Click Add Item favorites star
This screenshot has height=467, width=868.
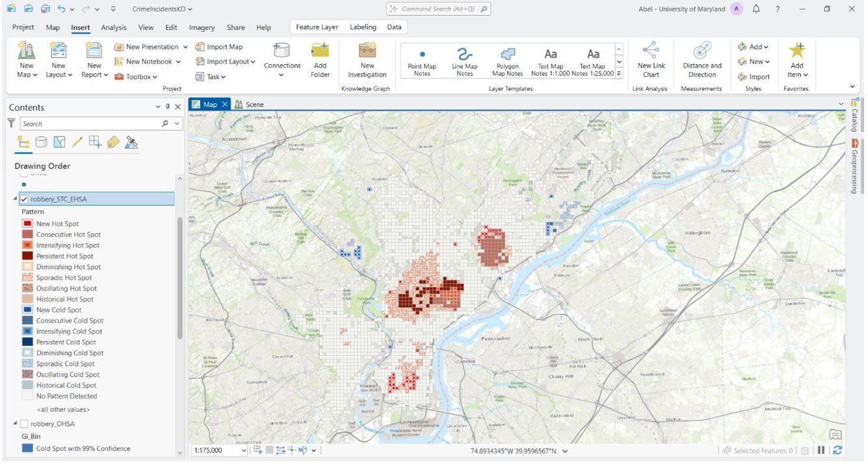tap(797, 60)
